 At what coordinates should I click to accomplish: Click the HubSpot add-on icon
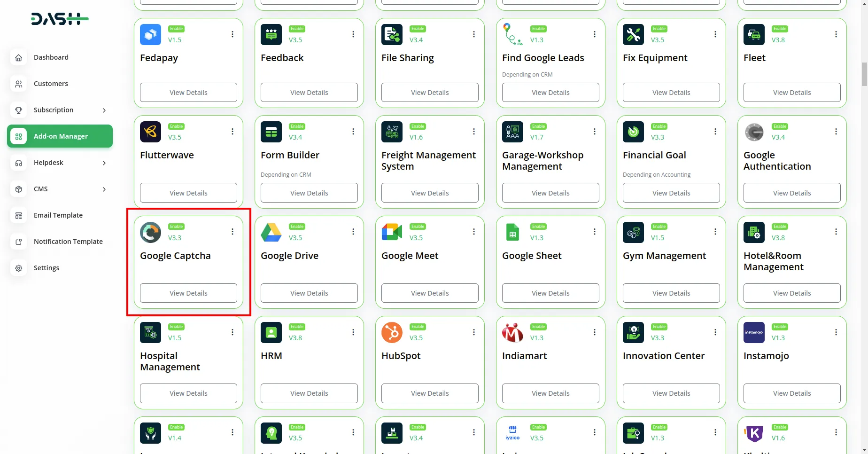[392, 332]
